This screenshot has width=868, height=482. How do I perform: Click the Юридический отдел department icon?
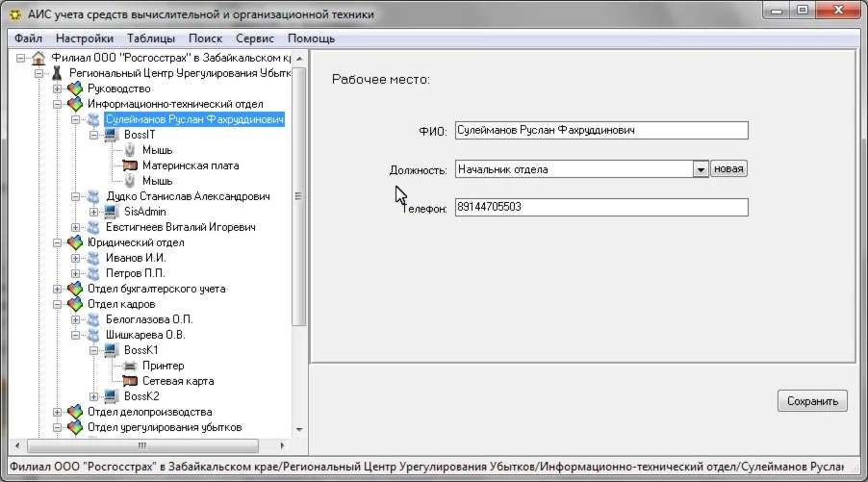(75, 242)
